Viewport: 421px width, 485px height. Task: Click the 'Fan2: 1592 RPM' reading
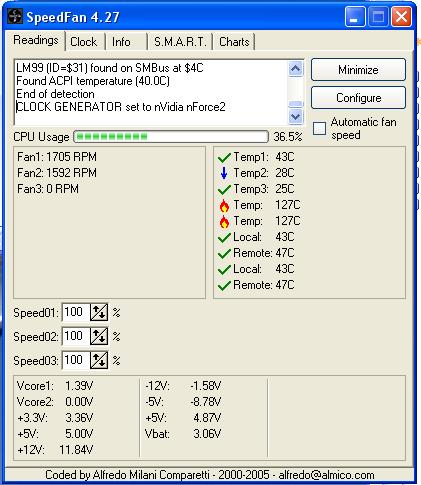(57, 173)
